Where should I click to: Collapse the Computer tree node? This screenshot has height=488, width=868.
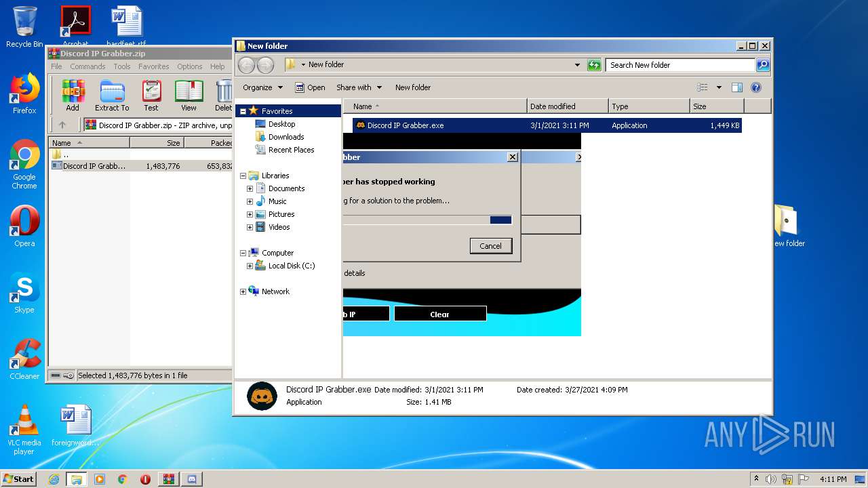pyautogui.click(x=243, y=253)
